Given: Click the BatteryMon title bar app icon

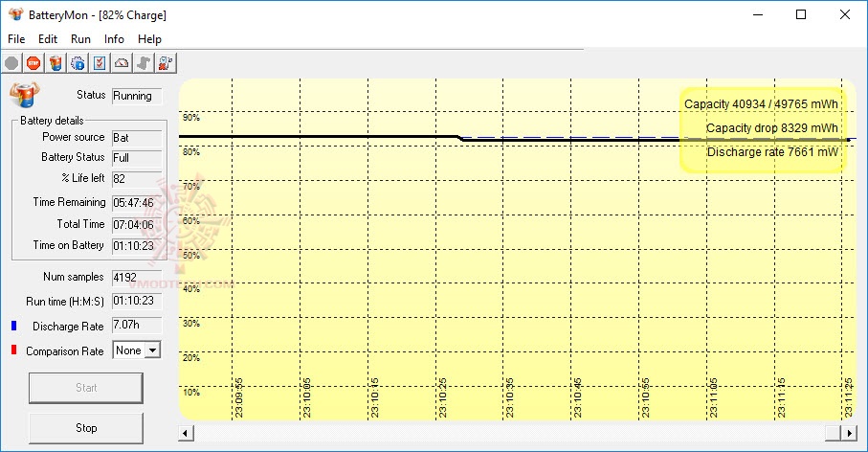Looking at the screenshot, I should coord(16,14).
